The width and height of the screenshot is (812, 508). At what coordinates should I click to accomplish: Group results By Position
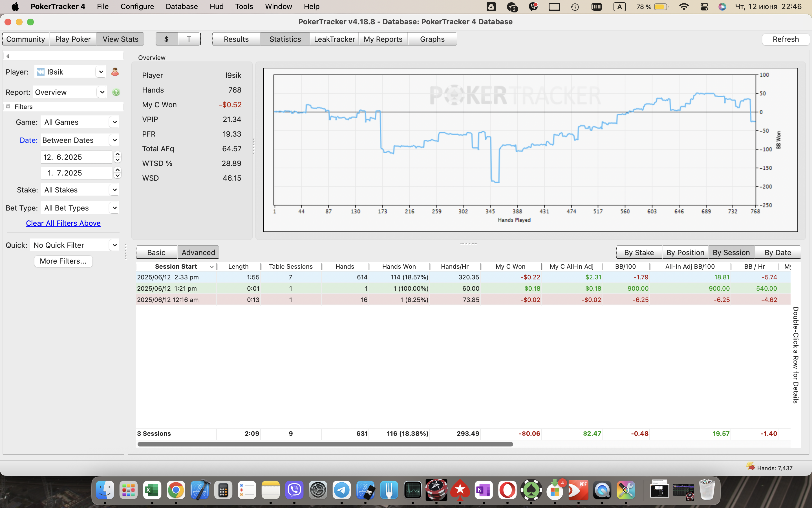coord(685,252)
